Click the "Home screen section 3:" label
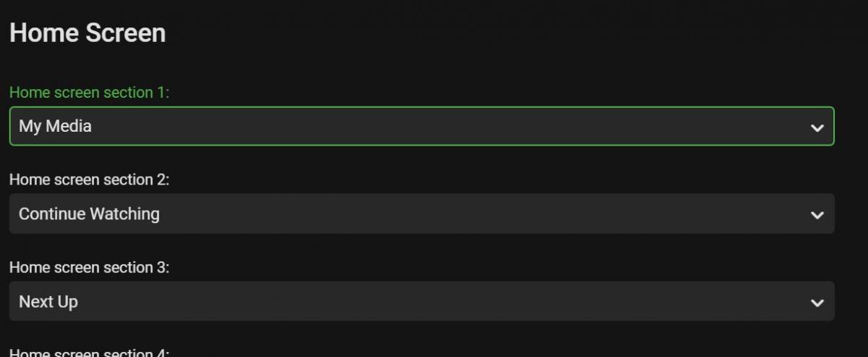 pos(89,267)
